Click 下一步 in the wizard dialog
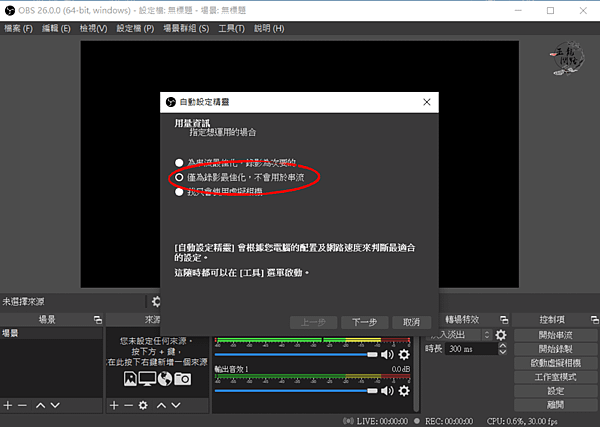 tap(365, 322)
